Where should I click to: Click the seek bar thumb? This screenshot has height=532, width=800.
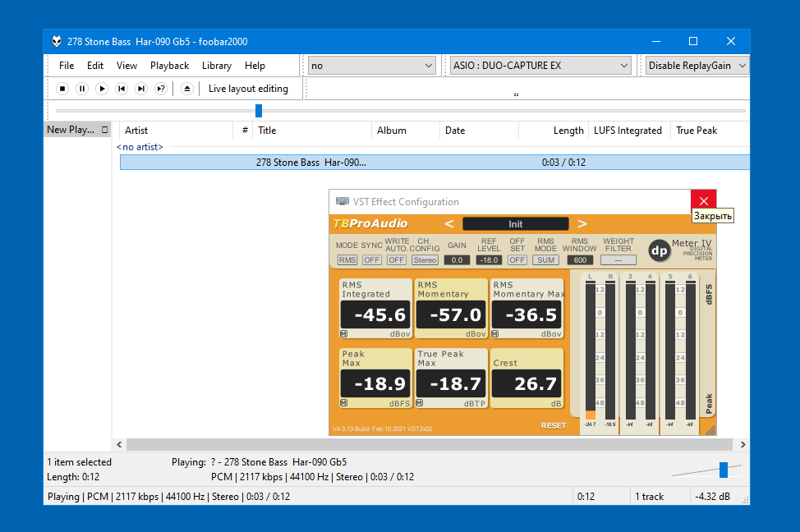[x=259, y=111]
